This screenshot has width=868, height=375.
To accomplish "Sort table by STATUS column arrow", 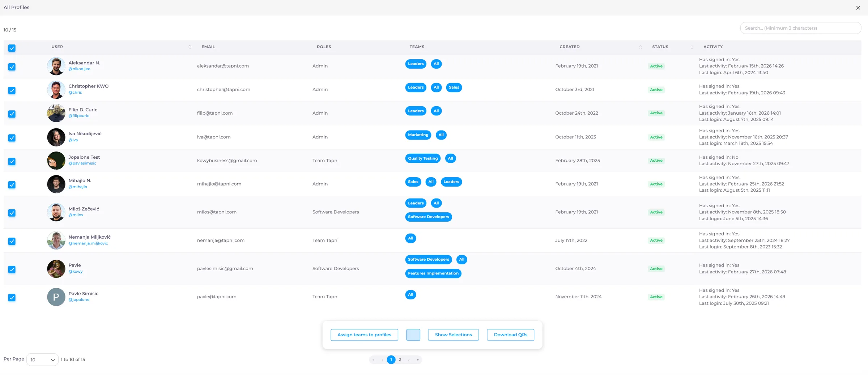I will tap(692, 47).
